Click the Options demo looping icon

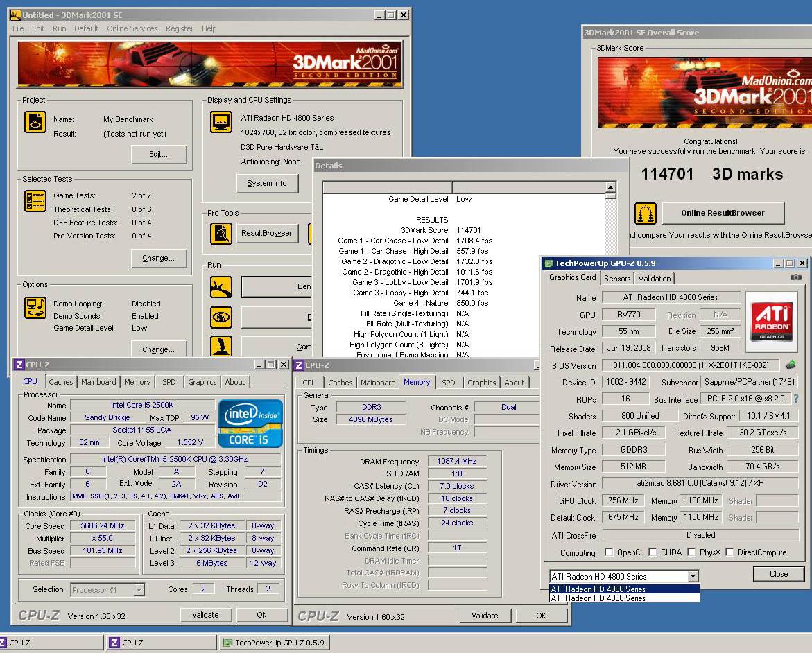coord(35,308)
